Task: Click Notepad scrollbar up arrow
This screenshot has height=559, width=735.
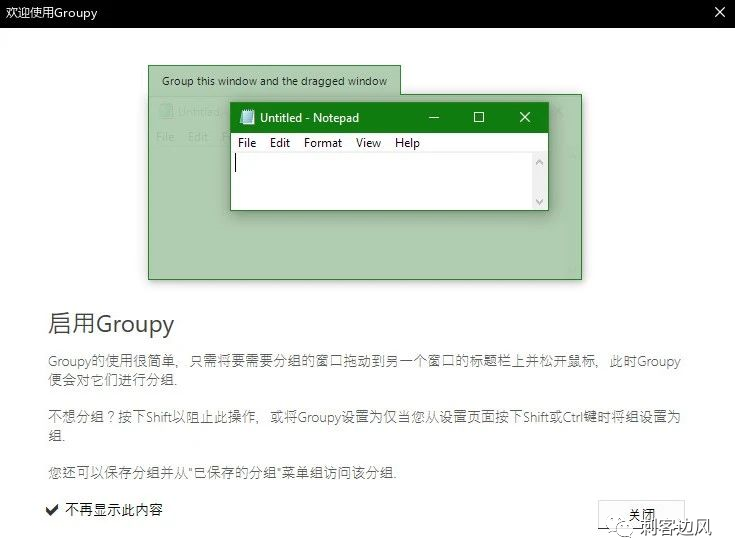Action: tap(539, 163)
